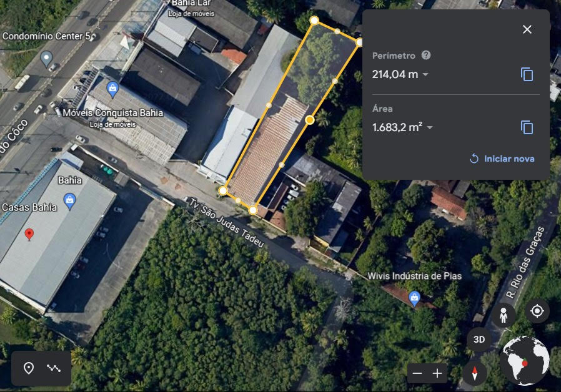Image resolution: width=561 pixels, height=392 pixels.
Task: Expand the perimeter unit dropdown arrow
Action: [425, 74]
